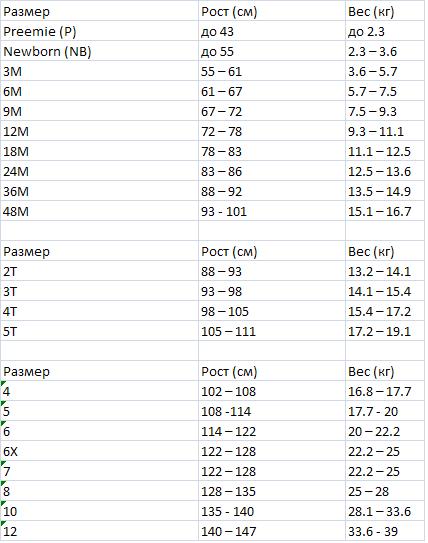This screenshot has width=428, height=543.
Task: Select the 12M size cell
Action: click(99, 131)
